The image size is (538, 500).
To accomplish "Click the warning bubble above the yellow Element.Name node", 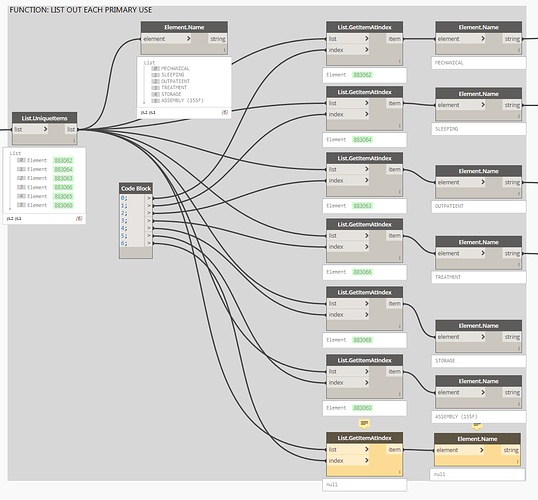I will [x=477, y=426].
